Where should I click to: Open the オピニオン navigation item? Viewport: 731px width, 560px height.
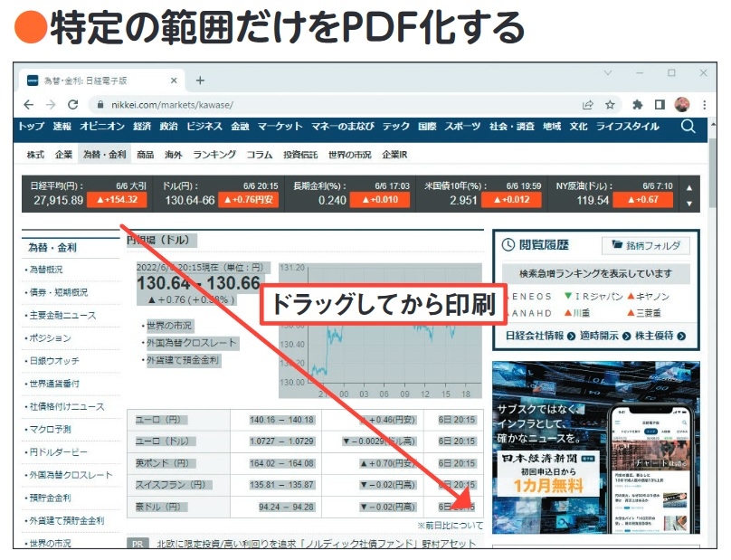point(102,127)
